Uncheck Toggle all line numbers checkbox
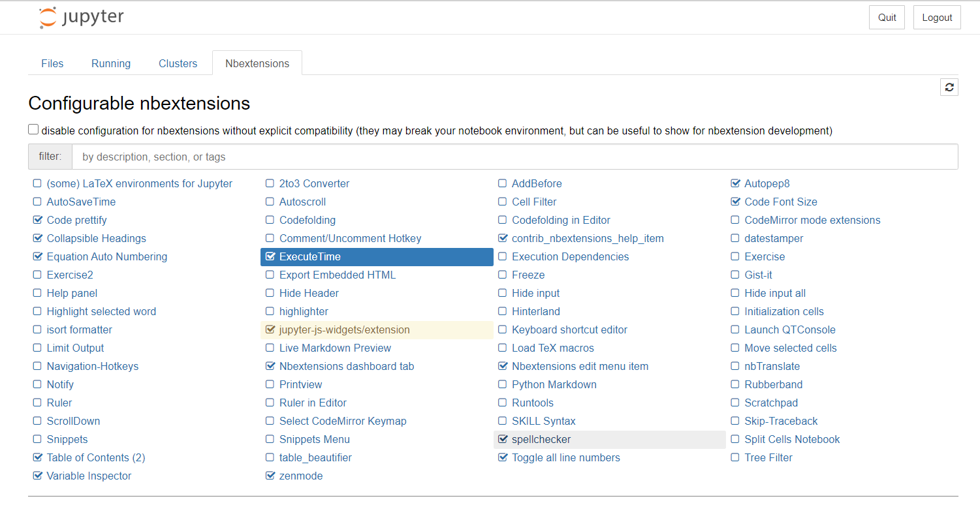 coord(503,458)
